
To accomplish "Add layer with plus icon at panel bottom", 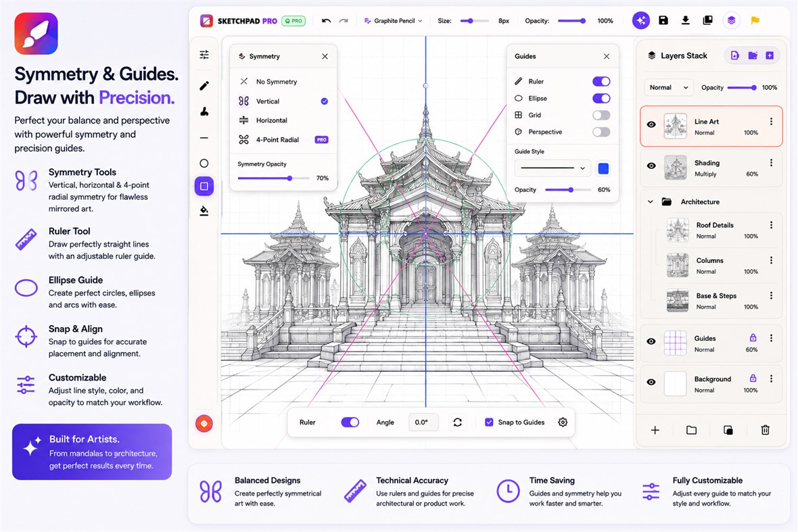I will coord(655,431).
